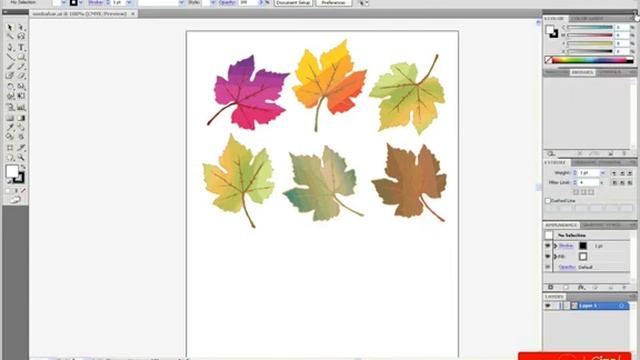The height and width of the screenshot is (360, 640).
Task: Expand the Fill attribute in Appearance panel
Action: (x=555, y=256)
